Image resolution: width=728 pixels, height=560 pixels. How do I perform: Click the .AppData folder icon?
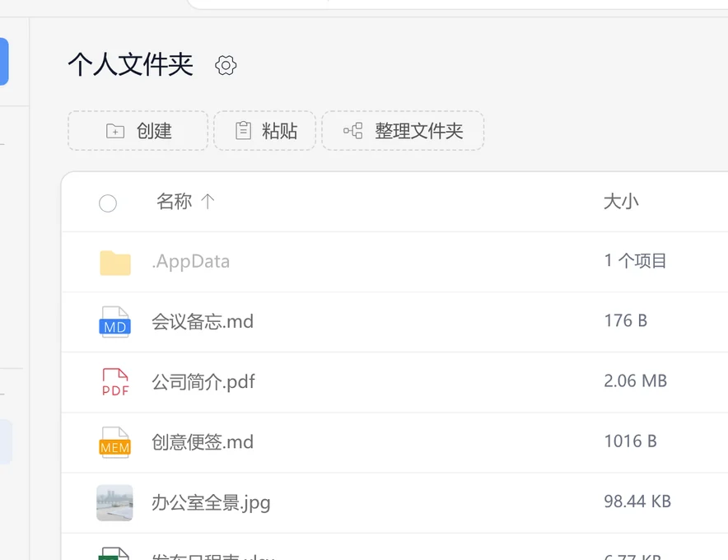point(115,263)
